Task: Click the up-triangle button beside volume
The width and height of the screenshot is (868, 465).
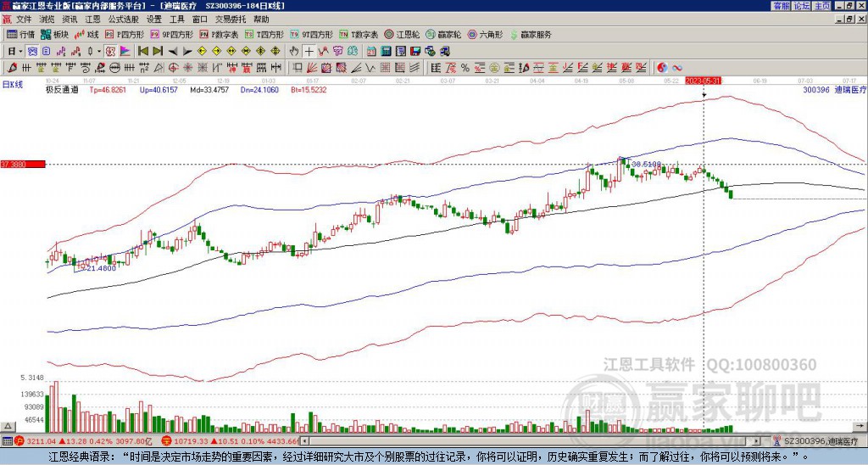Action: tap(8, 426)
